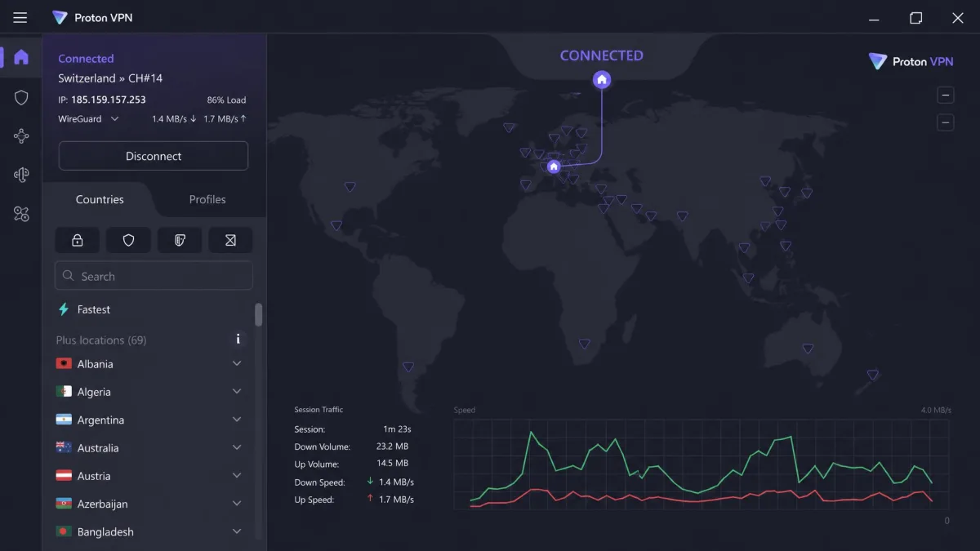Screen dimensions: 980x551
Task: Click the 4.0 MB/s graph scale label
Action: (x=936, y=410)
